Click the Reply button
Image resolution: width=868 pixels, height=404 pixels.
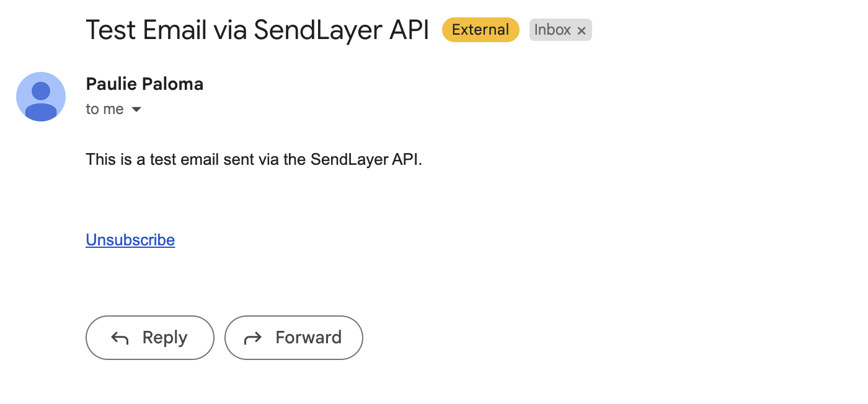pos(149,337)
